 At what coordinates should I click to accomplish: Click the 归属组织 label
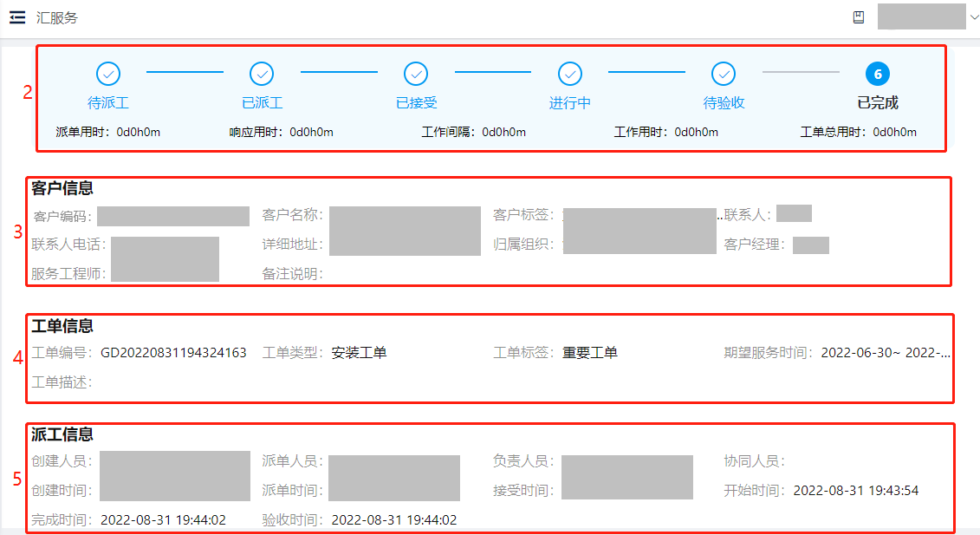pos(523,244)
